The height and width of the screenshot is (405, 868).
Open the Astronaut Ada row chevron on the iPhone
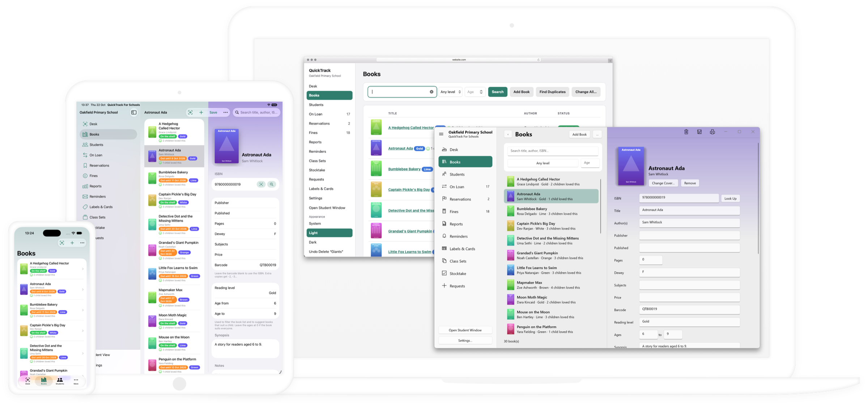coord(83,289)
